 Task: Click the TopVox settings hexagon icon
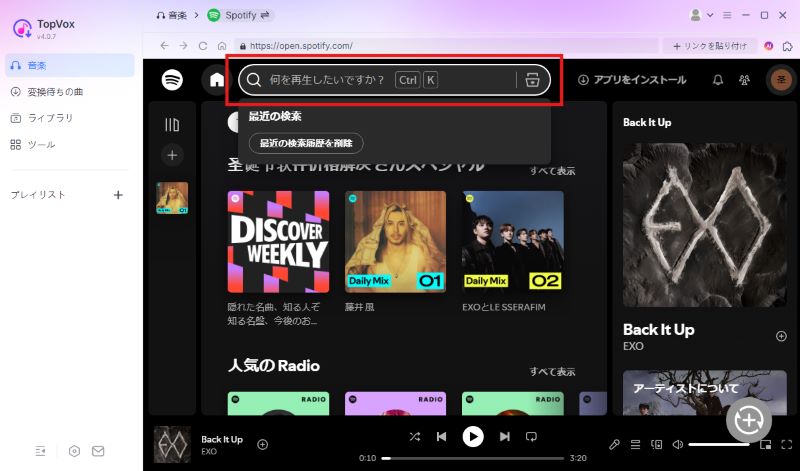74,451
